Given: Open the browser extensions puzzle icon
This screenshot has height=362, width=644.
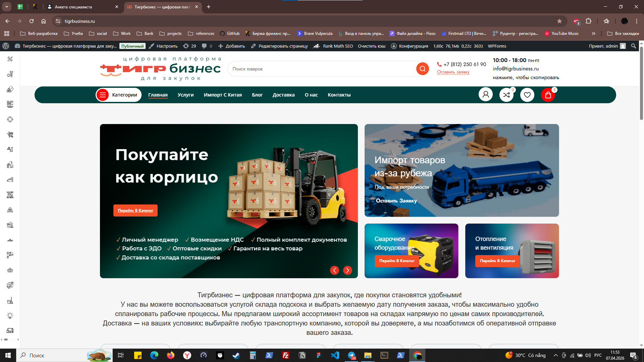Looking at the screenshot, I should [x=588, y=21].
